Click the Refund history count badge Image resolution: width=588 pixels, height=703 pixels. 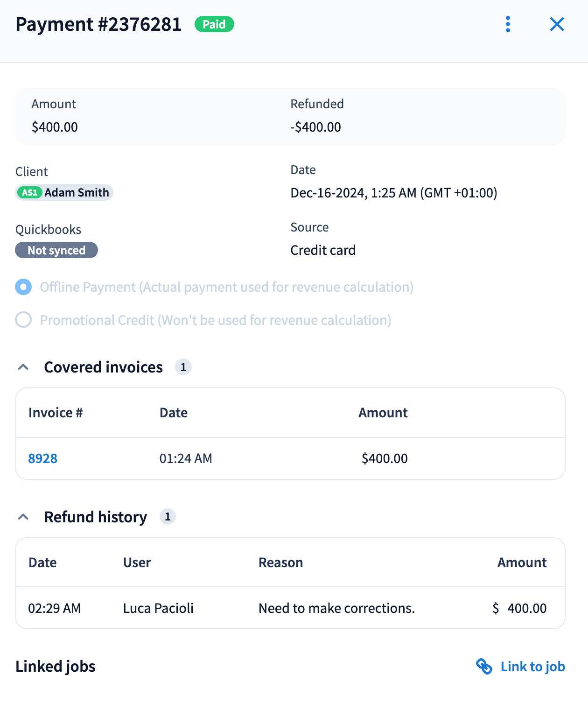tap(168, 517)
